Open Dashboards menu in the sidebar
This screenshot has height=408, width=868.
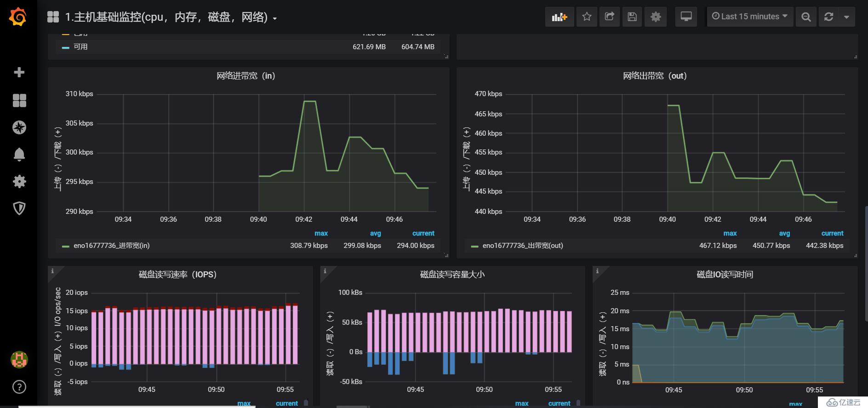point(19,100)
